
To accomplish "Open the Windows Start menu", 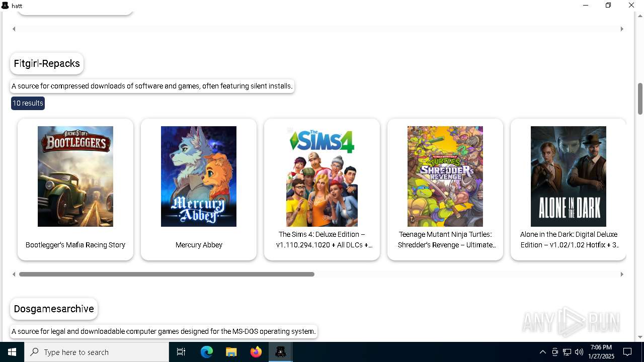I will click(12, 352).
